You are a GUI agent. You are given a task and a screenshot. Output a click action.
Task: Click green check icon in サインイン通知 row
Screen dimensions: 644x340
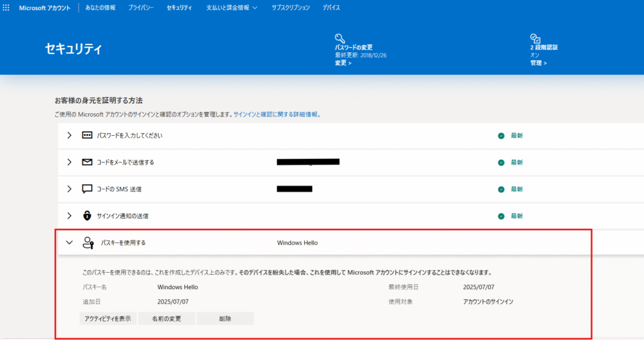(x=501, y=216)
